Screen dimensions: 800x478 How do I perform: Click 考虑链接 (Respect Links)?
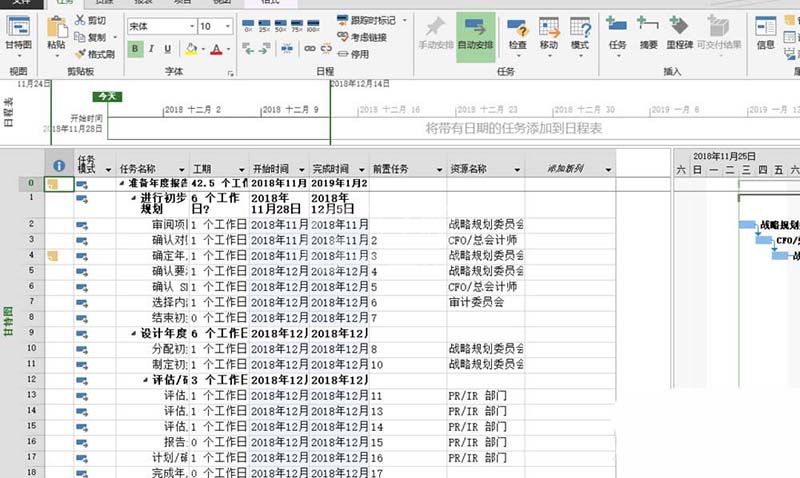(x=362, y=37)
